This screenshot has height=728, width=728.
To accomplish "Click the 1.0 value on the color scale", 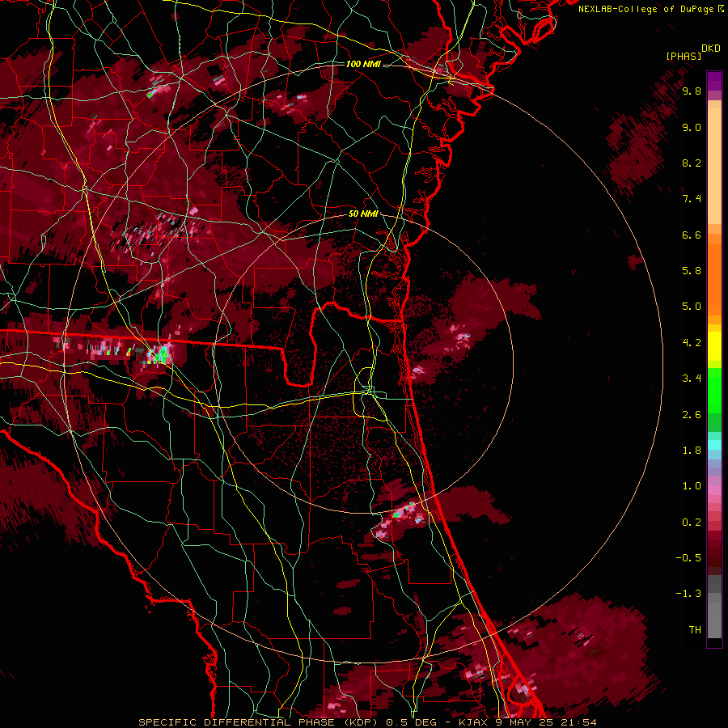I will (x=692, y=486).
